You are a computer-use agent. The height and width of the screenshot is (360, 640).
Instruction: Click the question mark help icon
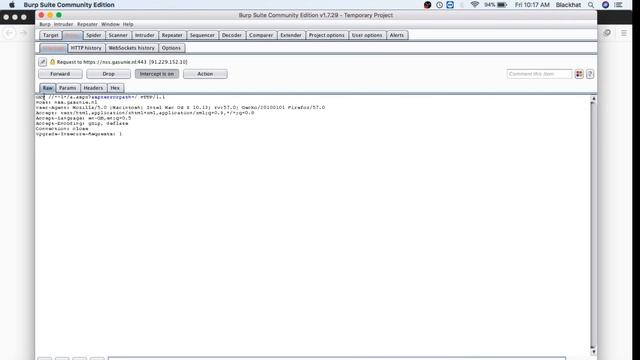point(590,74)
